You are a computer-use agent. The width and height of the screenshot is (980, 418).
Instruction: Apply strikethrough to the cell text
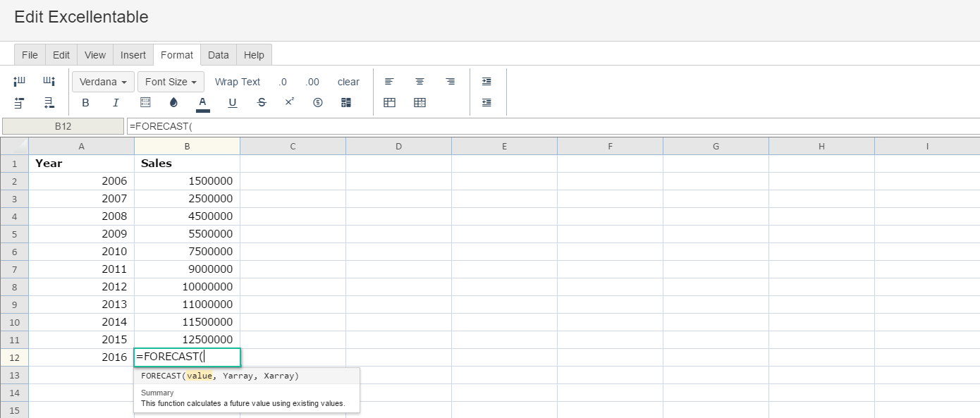point(262,103)
